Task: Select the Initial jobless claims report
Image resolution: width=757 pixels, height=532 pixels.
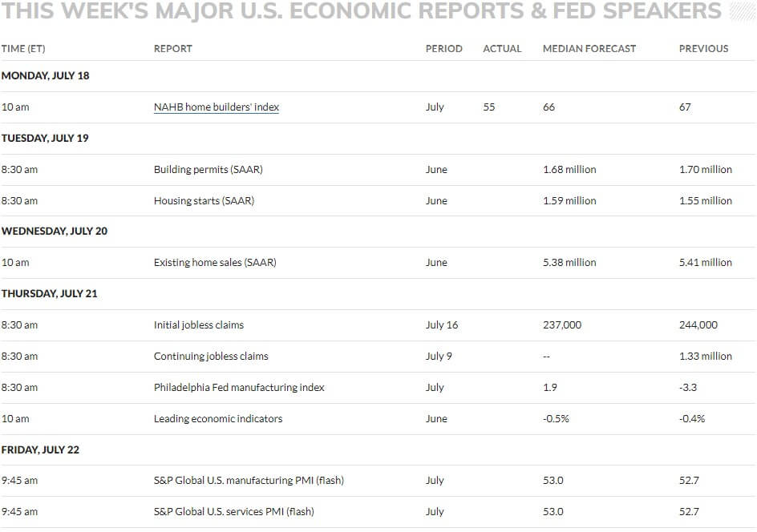Action: pyautogui.click(x=198, y=325)
